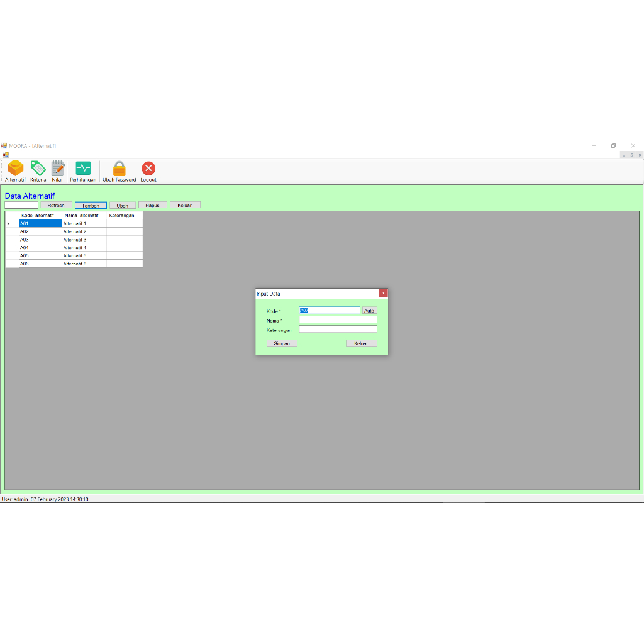Viewport: 644px width, 644px height.
Task: Click the search box left of Refresh
Action: [x=21, y=205]
